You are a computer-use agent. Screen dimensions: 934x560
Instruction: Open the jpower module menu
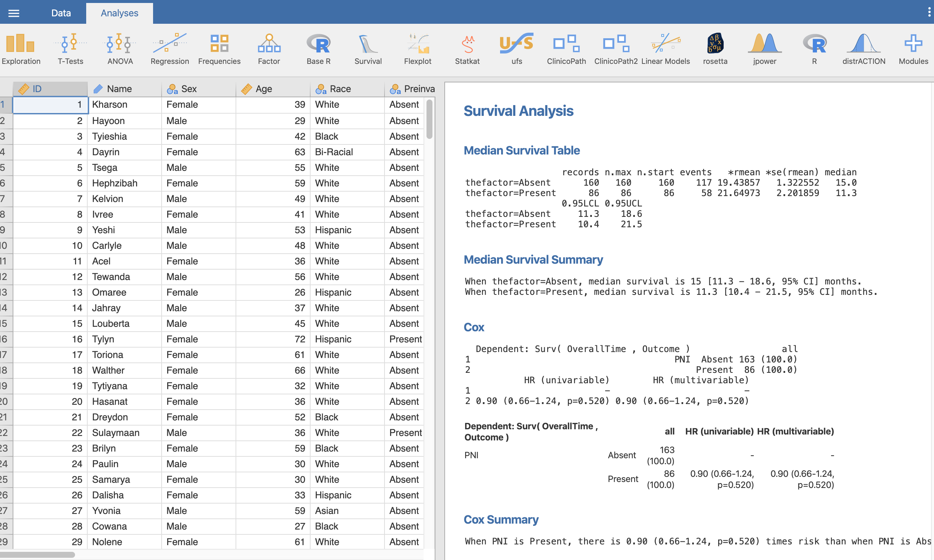click(765, 49)
